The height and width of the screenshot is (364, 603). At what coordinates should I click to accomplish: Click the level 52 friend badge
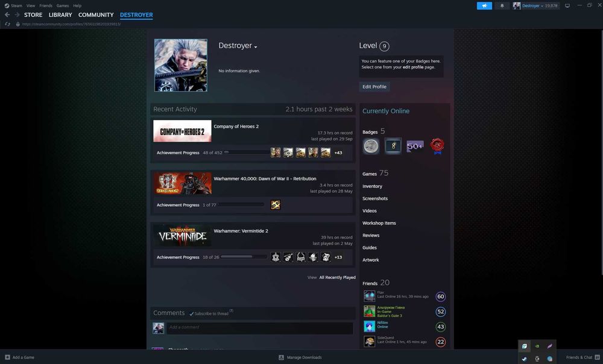pyautogui.click(x=441, y=312)
